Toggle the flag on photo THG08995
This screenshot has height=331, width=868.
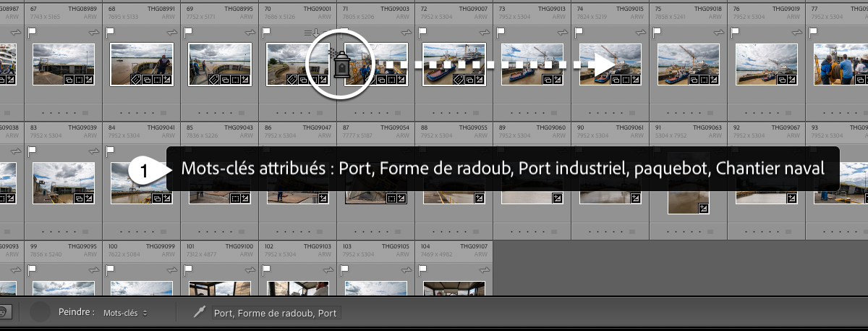point(188,33)
